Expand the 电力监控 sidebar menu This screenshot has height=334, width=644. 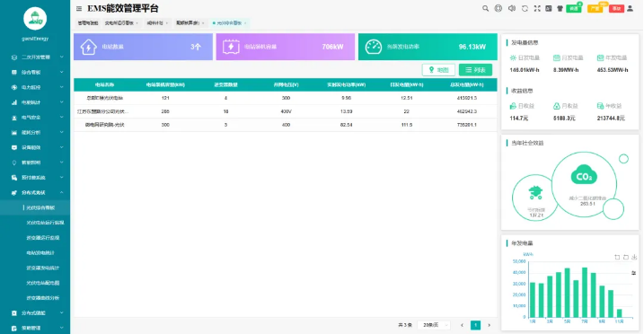(x=35, y=87)
